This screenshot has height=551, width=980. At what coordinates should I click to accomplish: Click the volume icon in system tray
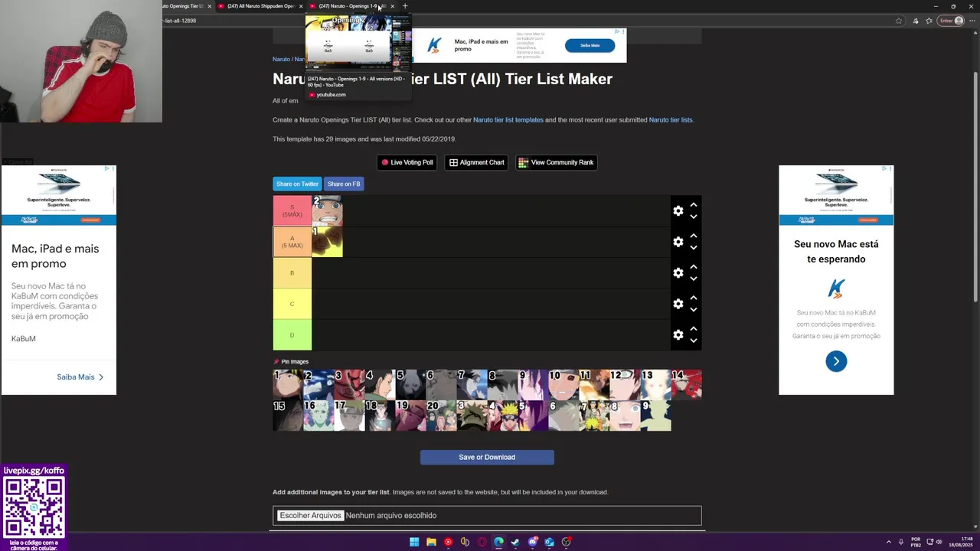pyautogui.click(x=939, y=542)
